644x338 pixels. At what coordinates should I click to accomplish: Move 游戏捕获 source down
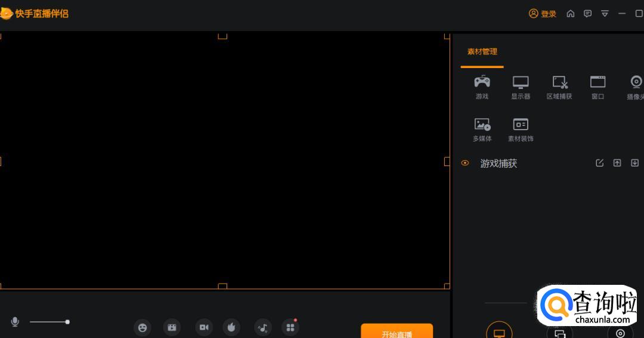[x=634, y=163]
